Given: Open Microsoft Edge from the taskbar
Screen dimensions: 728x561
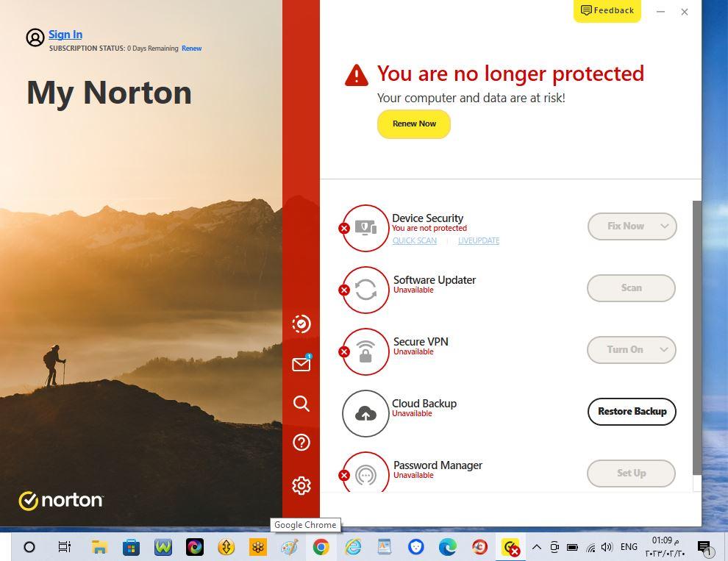Looking at the screenshot, I should tap(448, 547).
